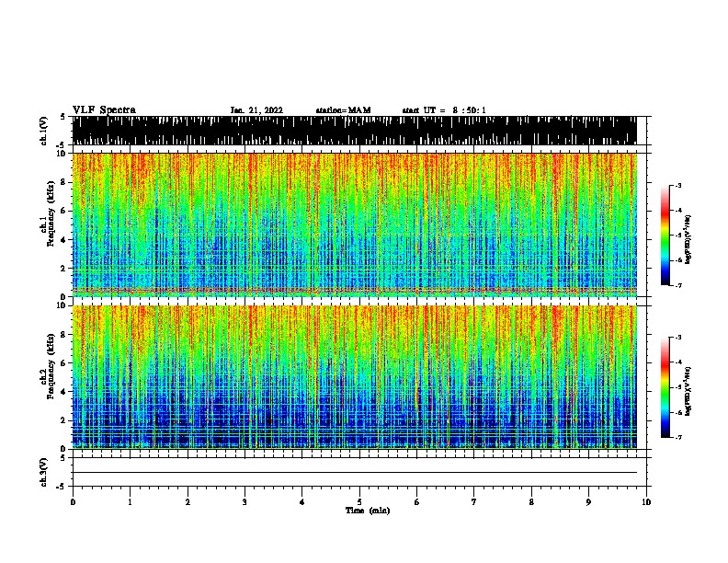This screenshot has width=728, height=563.
Task: Click the "6" kHz tick of the ch.2 spectrogram
Action: coord(63,362)
